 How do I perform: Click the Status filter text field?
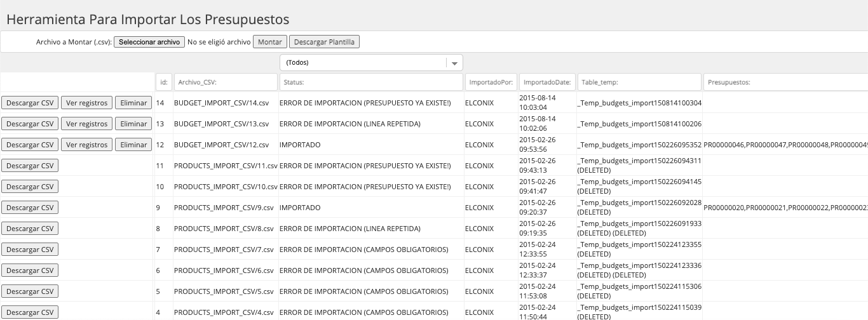point(371,82)
